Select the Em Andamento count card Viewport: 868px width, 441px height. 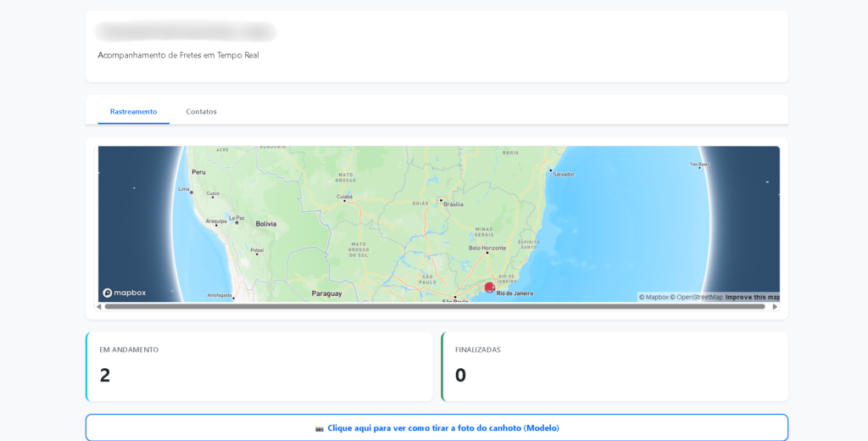[x=259, y=366]
